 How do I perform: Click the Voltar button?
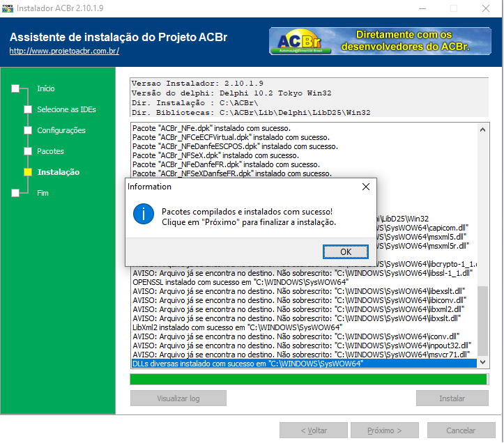click(314, 430)
